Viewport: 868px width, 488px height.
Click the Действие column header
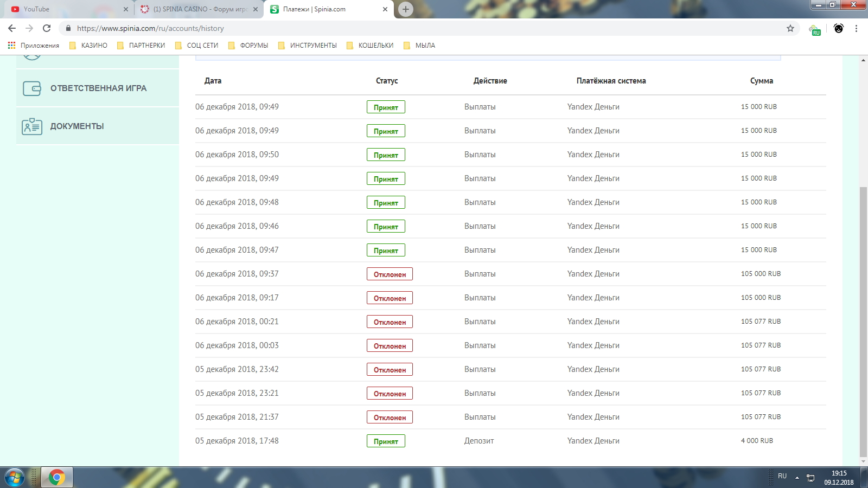(x=490, y=81)
